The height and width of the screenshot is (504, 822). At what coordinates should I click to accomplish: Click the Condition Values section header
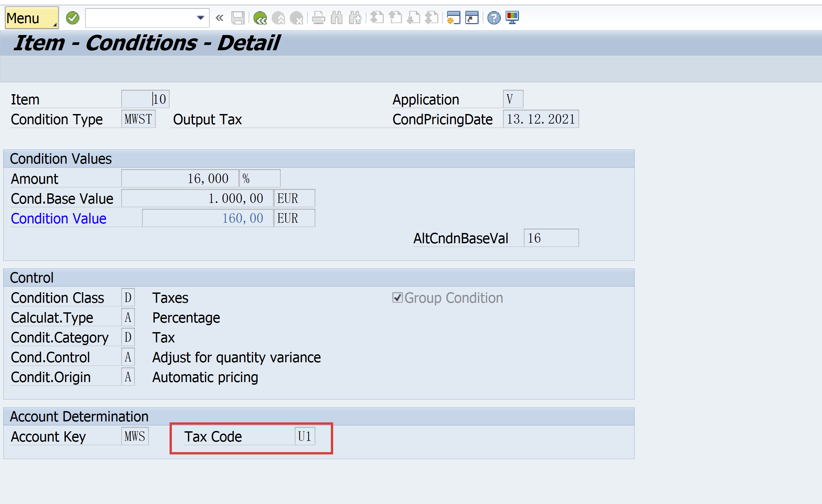tap(319, 159)
